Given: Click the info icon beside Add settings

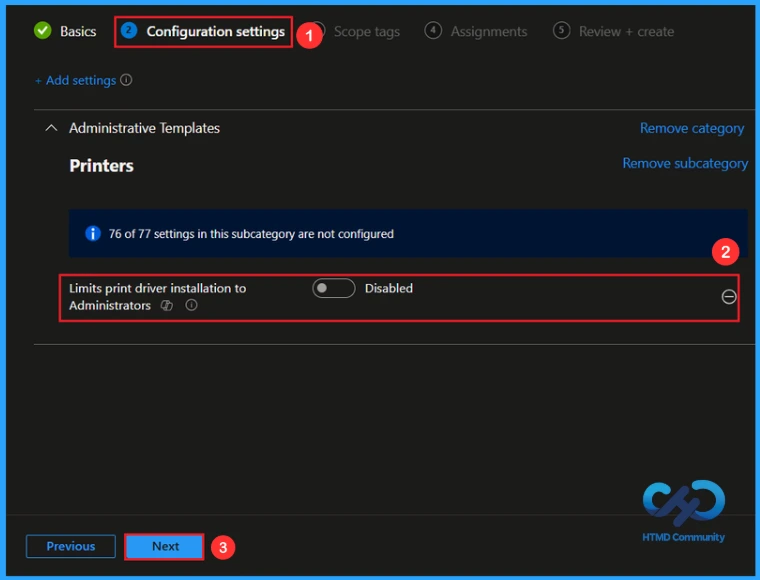Looking at the screenshot, I should (x=126, y=79).
